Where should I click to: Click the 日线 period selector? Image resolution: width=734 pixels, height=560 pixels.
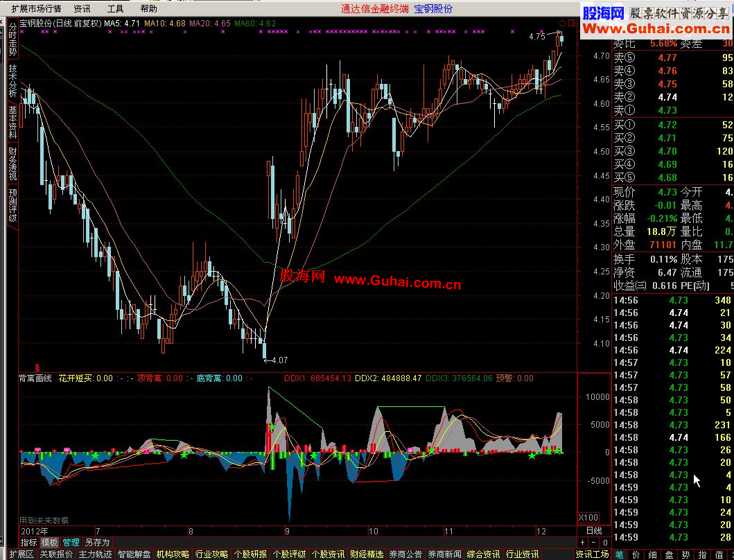(594, 531)
